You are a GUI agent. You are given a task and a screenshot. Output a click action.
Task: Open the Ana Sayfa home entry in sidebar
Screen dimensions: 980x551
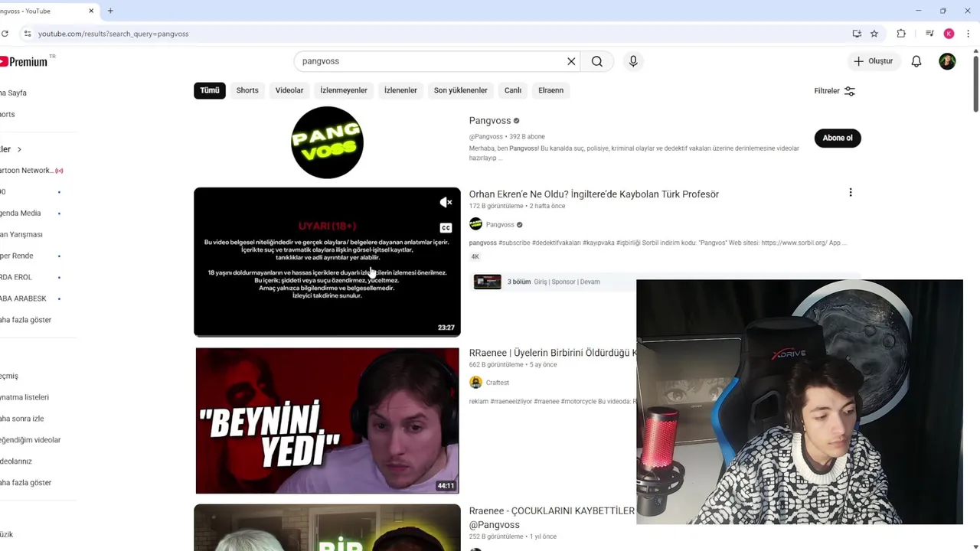pos(13,93)
